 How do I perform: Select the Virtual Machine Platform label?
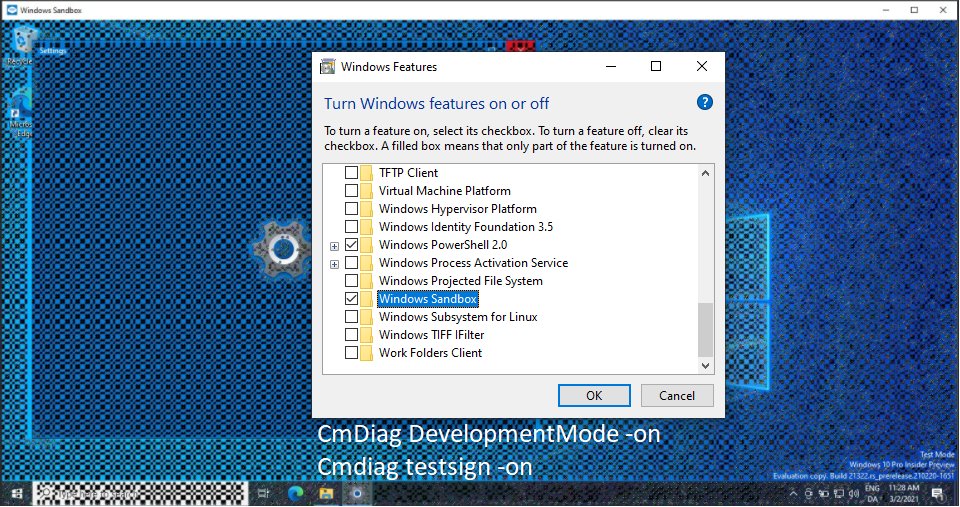444,191
